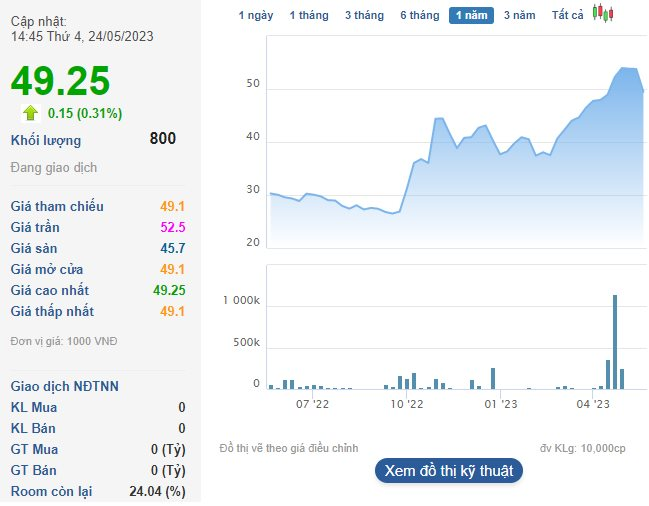This screenshot has width=649, height=506.
Task: Click the 'GT Bán' label
Action: (x=34, y=470)
